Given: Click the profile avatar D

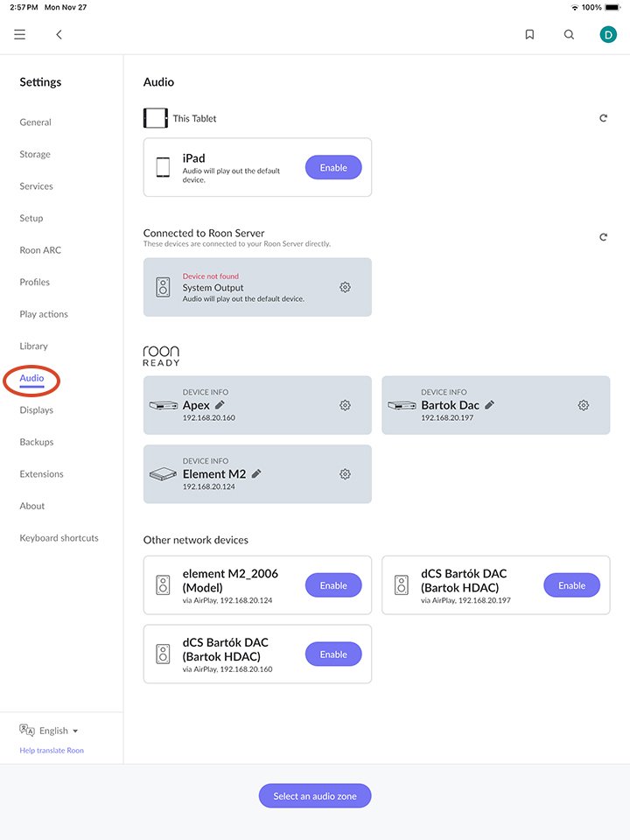Looking at the screenshot, I should point(607,34).
